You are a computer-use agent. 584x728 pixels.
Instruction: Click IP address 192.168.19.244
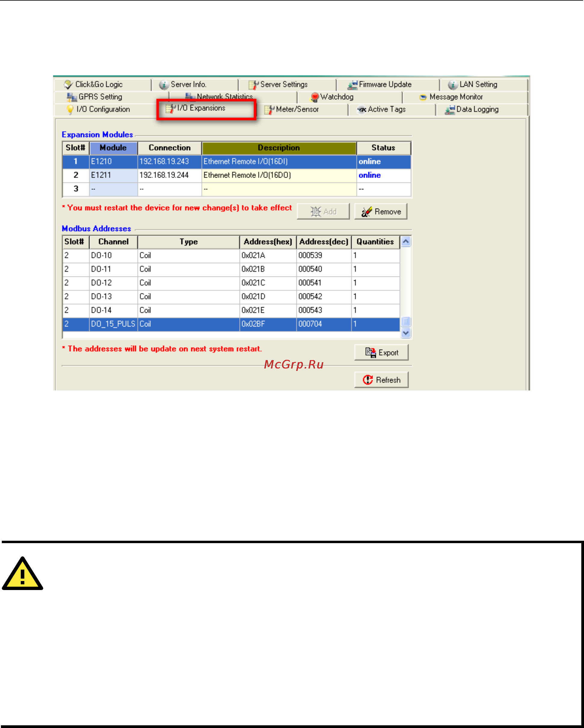pos(164,175)
